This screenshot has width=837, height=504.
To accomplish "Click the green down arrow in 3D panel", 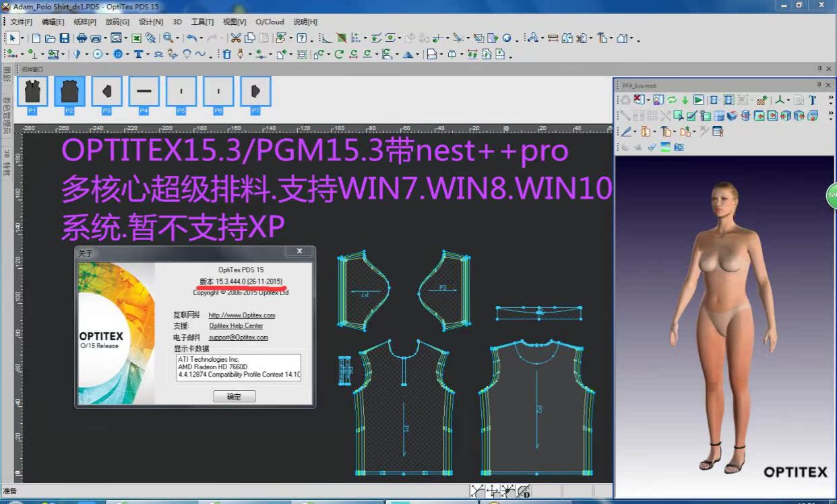I will (x=685, y=100).
